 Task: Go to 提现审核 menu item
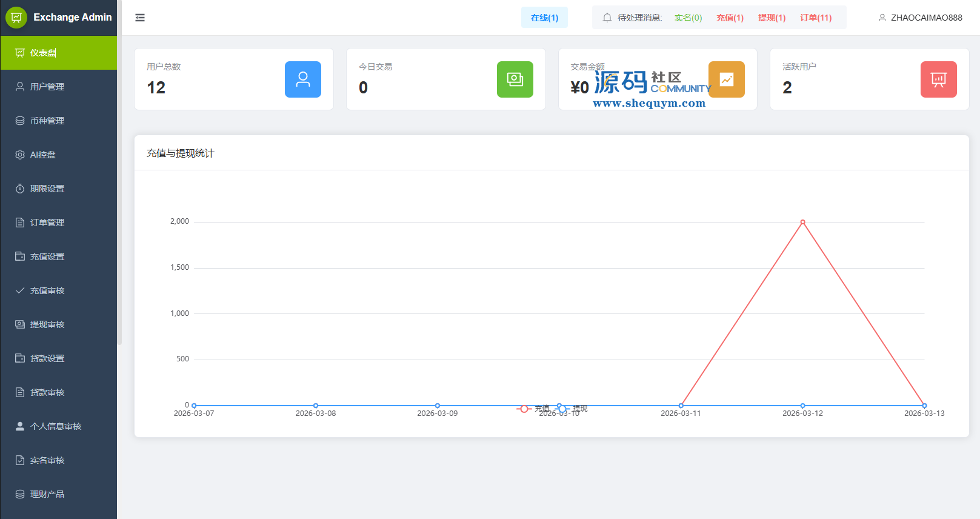(x=47, y=324)
